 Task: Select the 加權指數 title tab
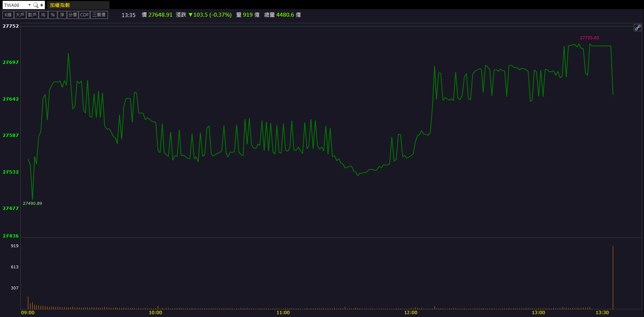[60, 5]
